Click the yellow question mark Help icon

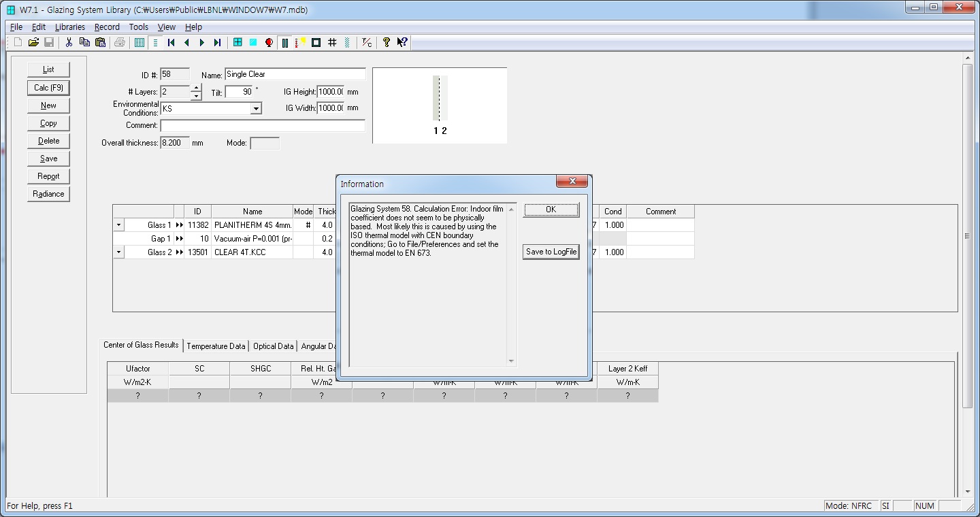386,42
